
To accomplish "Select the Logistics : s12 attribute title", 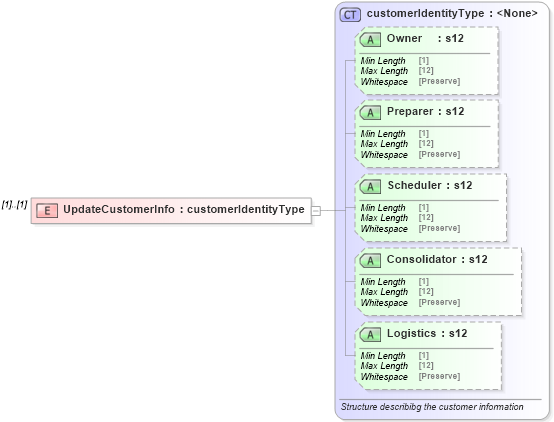I will point(427,333).
